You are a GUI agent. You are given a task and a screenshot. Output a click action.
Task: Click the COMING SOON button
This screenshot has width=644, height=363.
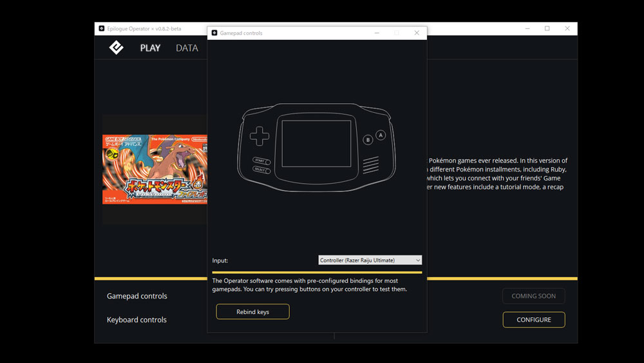[x=533, y=296]
